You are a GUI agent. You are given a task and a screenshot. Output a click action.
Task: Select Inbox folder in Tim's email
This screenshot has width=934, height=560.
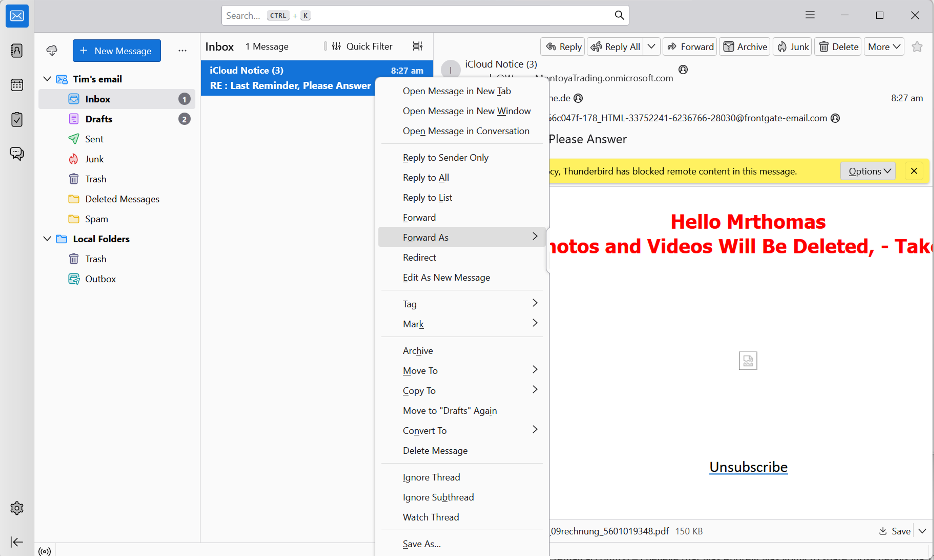tap(117, 99)
